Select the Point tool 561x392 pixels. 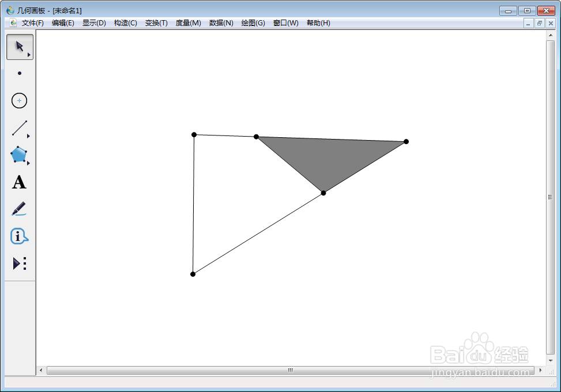tap(20, 73)
